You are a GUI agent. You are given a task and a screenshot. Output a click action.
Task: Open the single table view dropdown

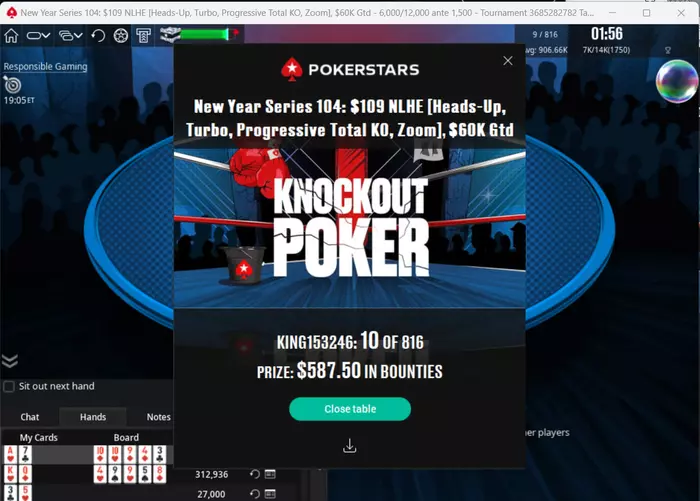click(x=38, y=36)
